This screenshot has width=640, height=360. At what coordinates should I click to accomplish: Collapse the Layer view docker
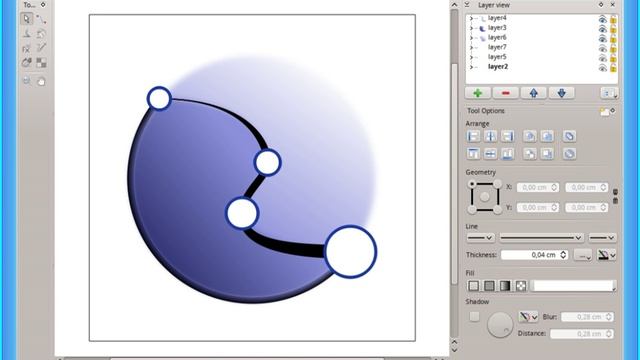click(x=467, y=5)
